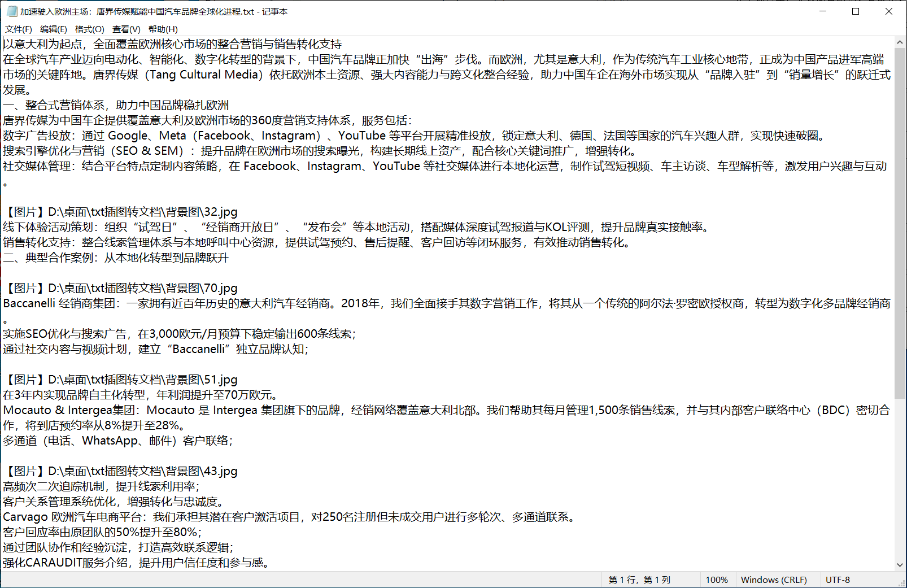Click the 100% zoom status entry
907x588 pixels.
[x=717, y=580]
